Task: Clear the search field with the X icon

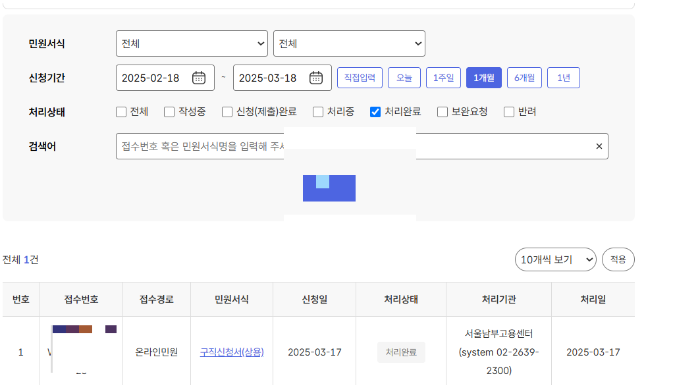Action: coord(599,146)
